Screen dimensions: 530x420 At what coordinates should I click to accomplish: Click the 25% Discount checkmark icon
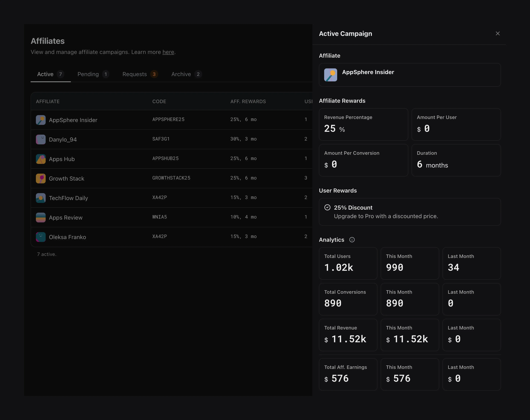[327, 207]
